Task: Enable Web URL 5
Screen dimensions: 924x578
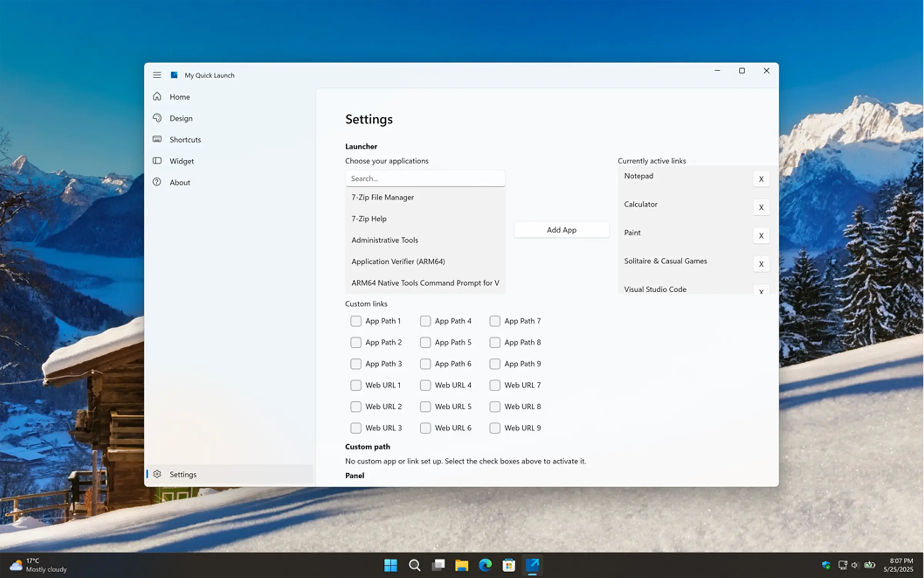Action: (425, 407)
